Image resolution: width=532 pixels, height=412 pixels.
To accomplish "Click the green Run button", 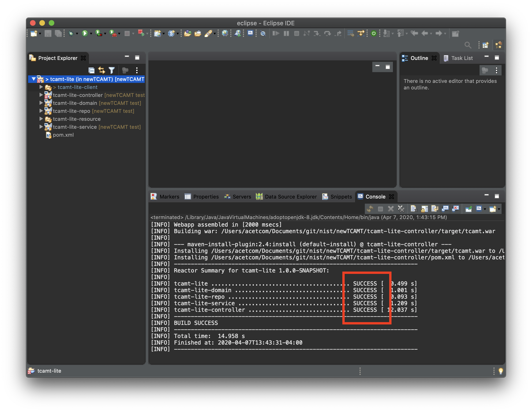I will point(85,33).
